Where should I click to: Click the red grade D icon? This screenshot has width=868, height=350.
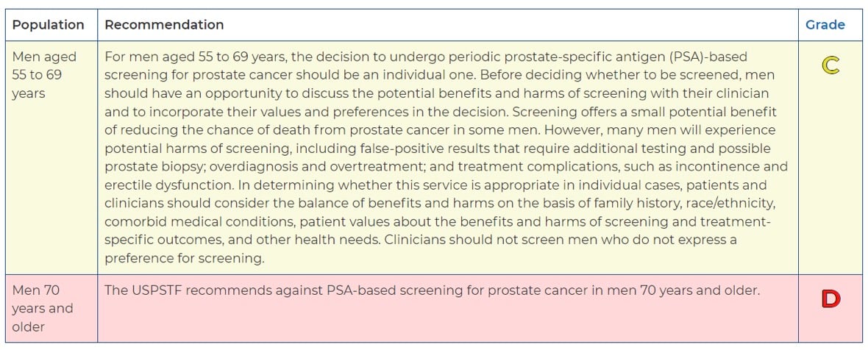[x=830, y=299]
